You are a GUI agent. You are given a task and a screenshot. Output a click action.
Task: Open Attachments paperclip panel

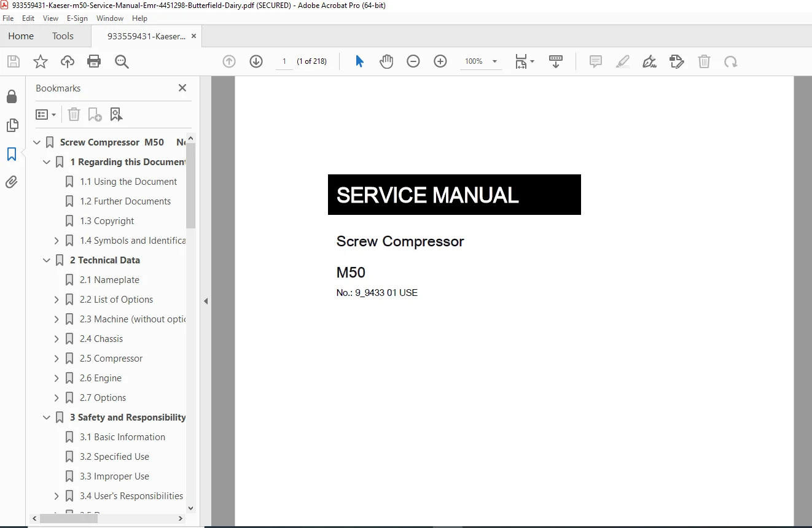(12, 182)
